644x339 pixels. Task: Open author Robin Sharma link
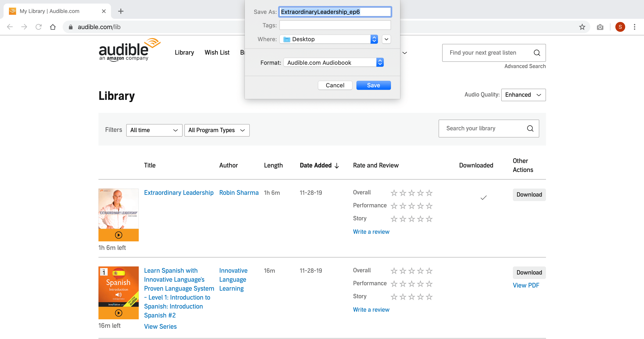point(239,193)
